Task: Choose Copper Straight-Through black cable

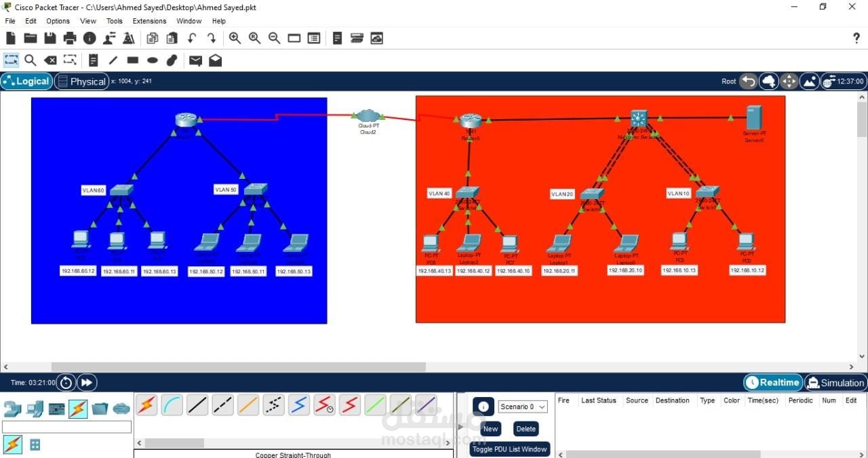Action: click(197, 405)
